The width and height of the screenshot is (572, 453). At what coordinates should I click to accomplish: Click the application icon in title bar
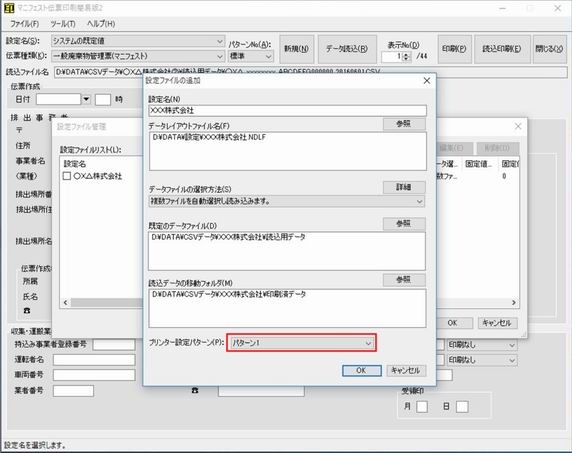pos(9,8)
